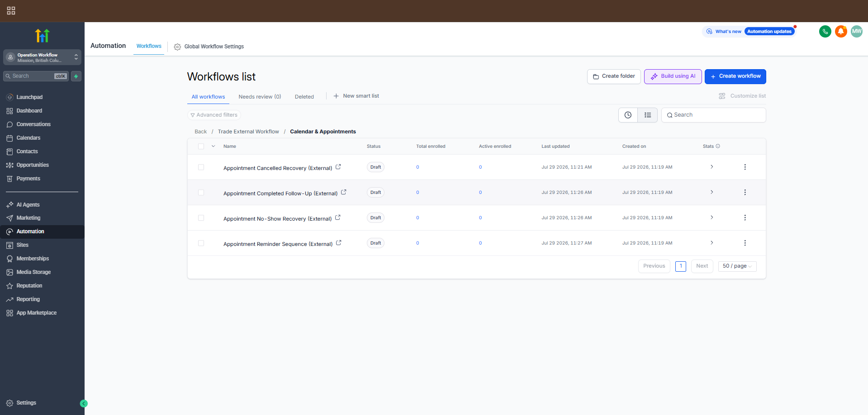
Task: Open three-dot menu for Appointment Completed Follow-Up
Action: [745, 192]
